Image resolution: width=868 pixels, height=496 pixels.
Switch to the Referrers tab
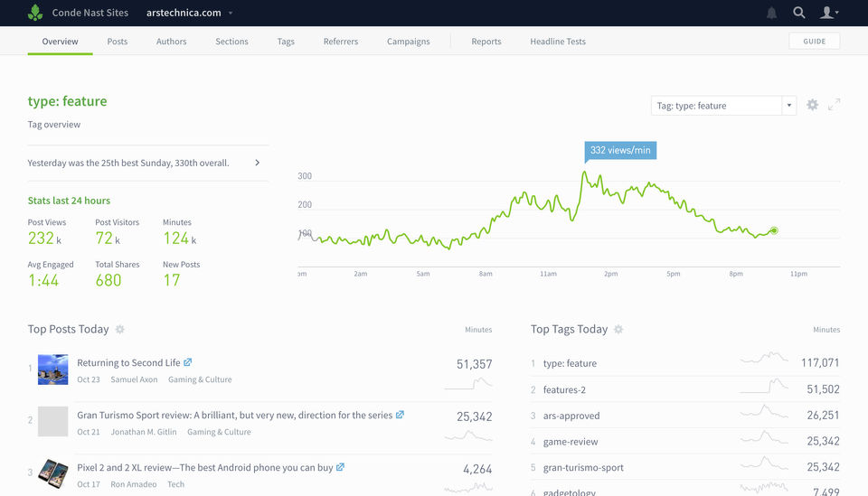point(341,42)
